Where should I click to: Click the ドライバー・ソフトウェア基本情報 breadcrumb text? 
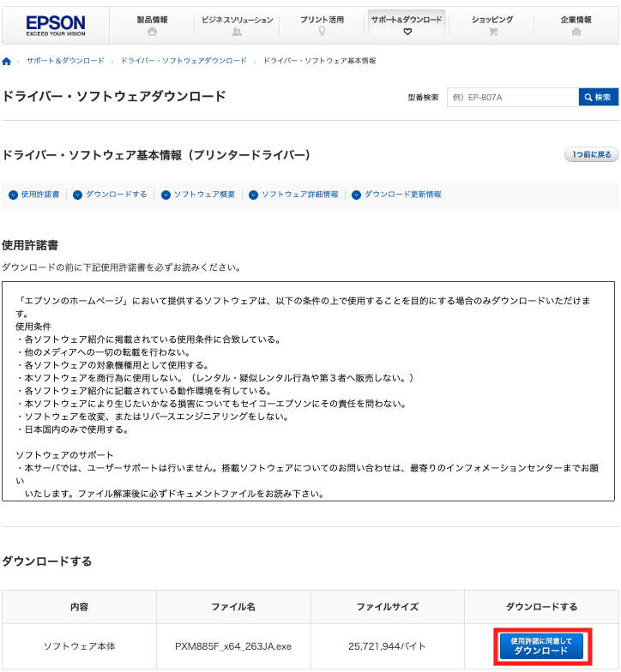tap(319, 61)
